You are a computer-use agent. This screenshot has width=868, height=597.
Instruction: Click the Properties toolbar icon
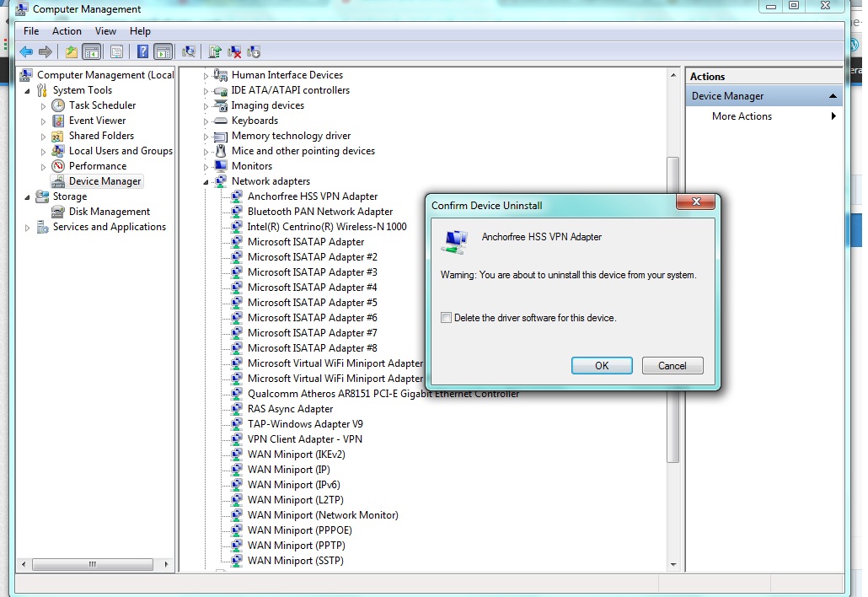(x=116, y=52)
